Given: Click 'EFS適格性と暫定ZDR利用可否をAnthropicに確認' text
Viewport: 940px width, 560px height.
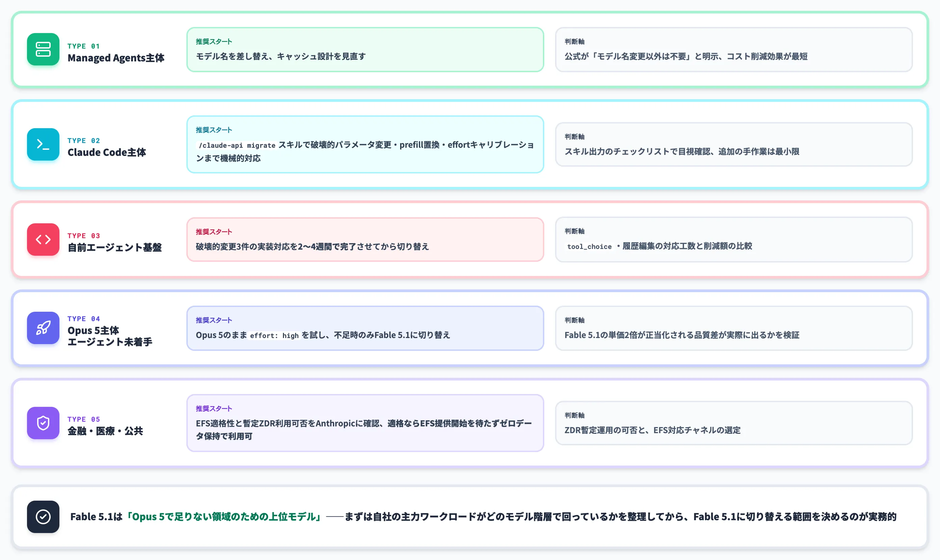Looking at the screenshot, I should (x=287, y=423).
